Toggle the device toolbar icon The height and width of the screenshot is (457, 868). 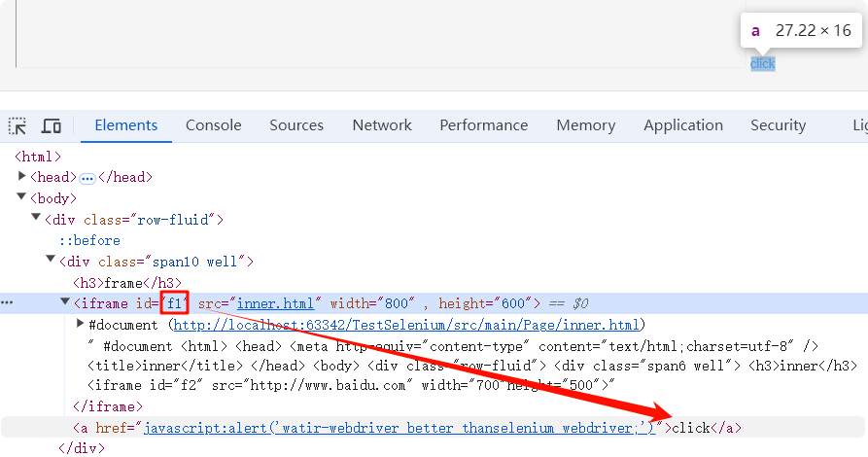click(x=52, y=126)
